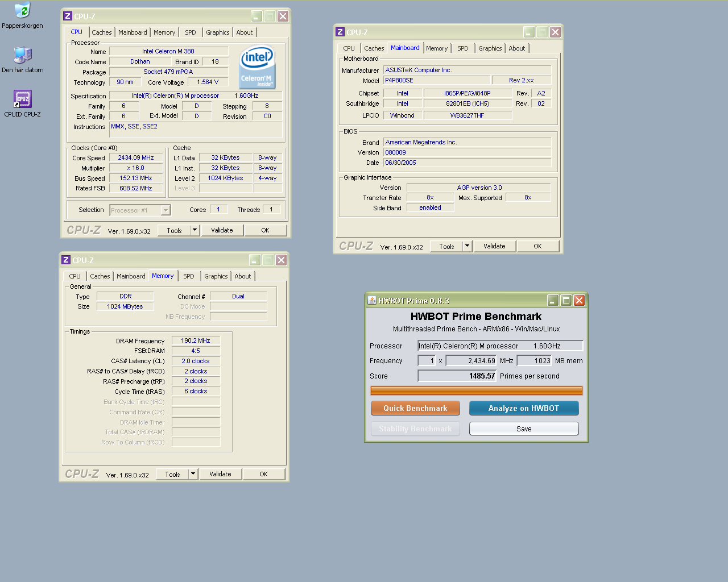Click the CPU-Z title icon in the CPU window
This screenshot has width=728, height=582.
[68, 16]
